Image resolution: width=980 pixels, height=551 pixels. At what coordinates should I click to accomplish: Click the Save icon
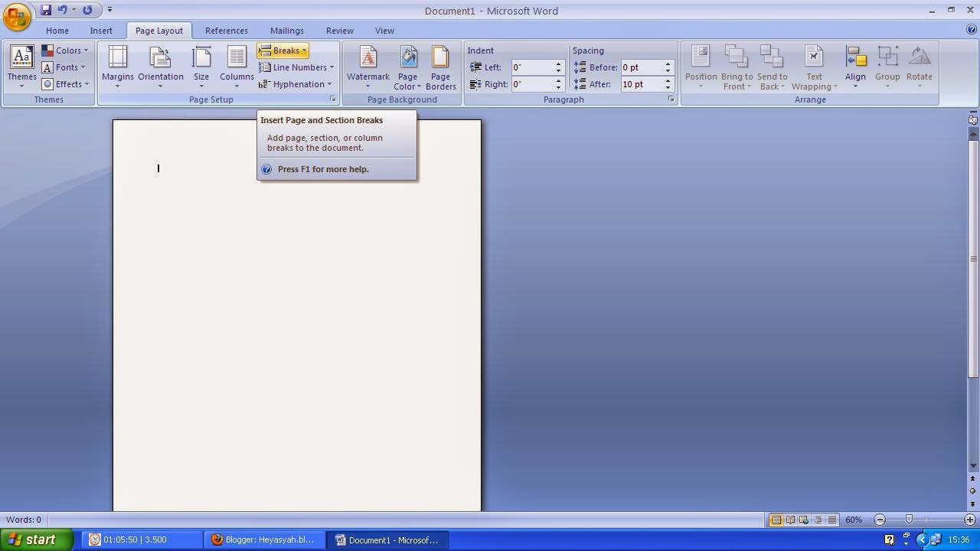coord(47,10)
